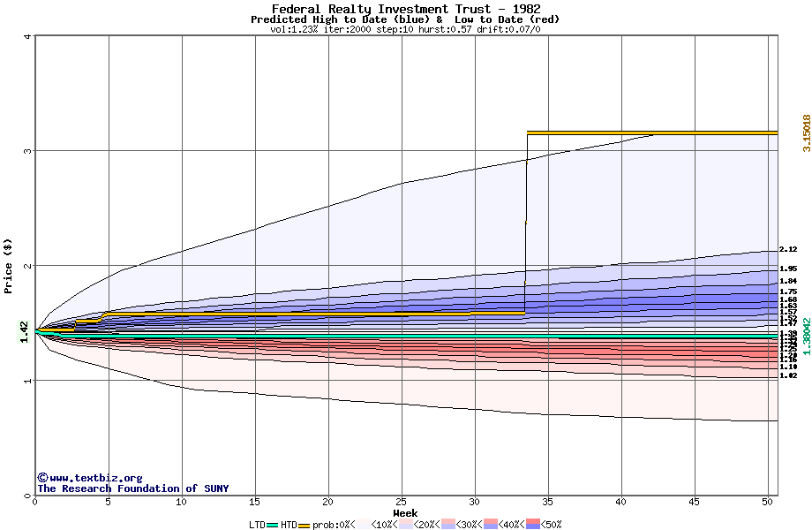
Task: Click the "<40%<" legend label
Action: point(512,525)
